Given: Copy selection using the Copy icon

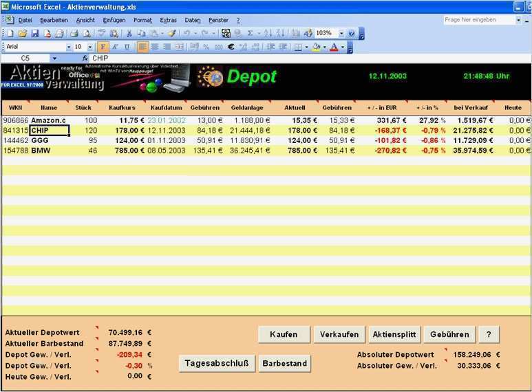Looking at the screenshot, I should pyautogui.click(x=142, y=33).
